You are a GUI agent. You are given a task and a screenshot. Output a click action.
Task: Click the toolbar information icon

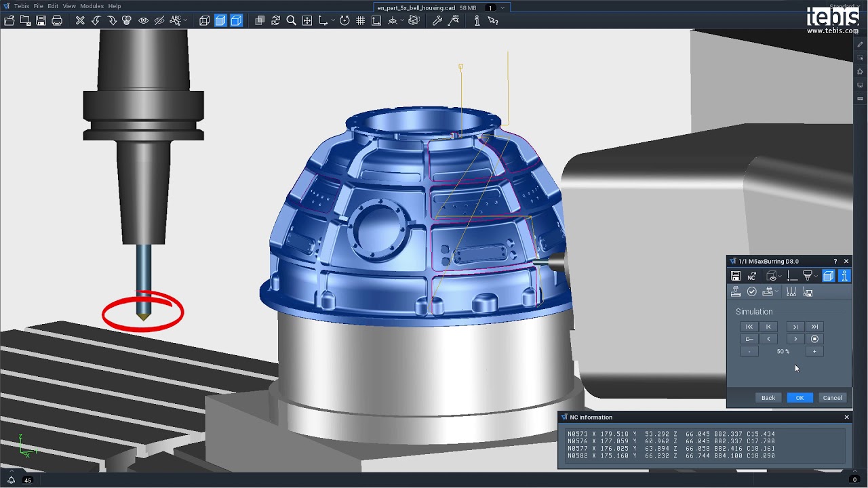point(477,20)
